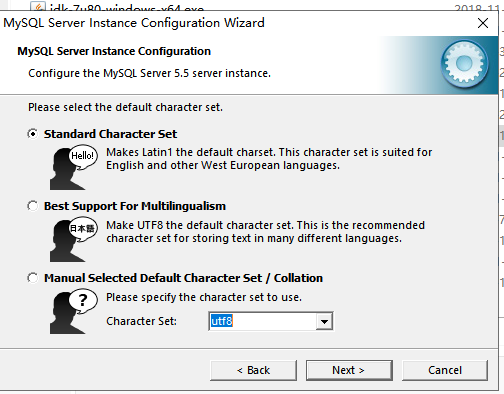Click the question mark head icon

coord(74,311)
